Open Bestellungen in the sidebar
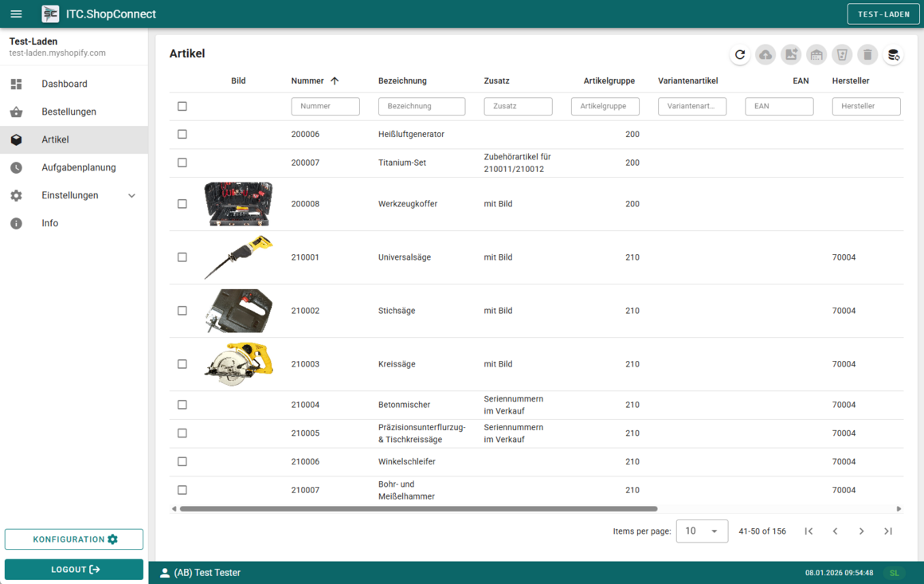Screen dimensions: 924x584 [69, 112]
